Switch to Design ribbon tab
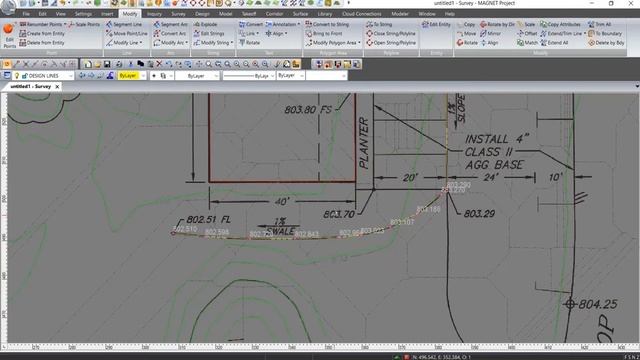Viewport: 640px width, 360px height. pyautogui.click(x=202, y=14)
